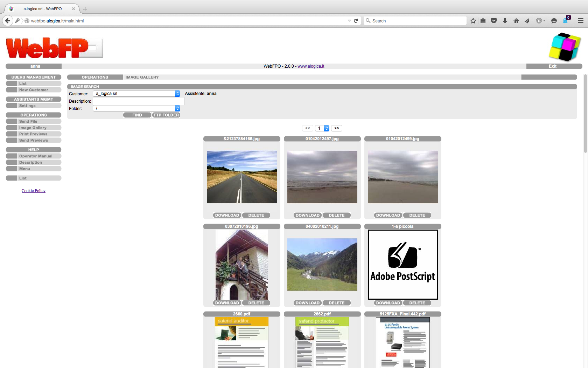Go to the browser home icon
This screenshot has width=588, height=368.
[x=516, y=21]
